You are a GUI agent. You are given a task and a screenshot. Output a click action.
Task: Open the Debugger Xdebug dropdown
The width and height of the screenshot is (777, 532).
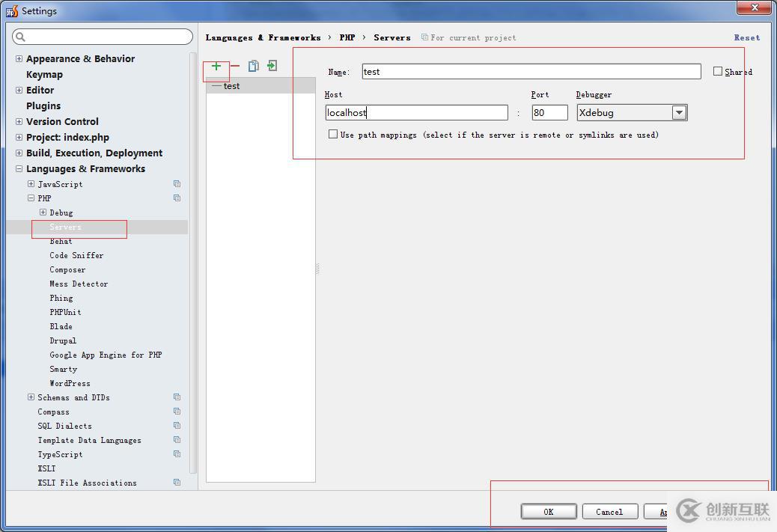(x=678, y=113)
